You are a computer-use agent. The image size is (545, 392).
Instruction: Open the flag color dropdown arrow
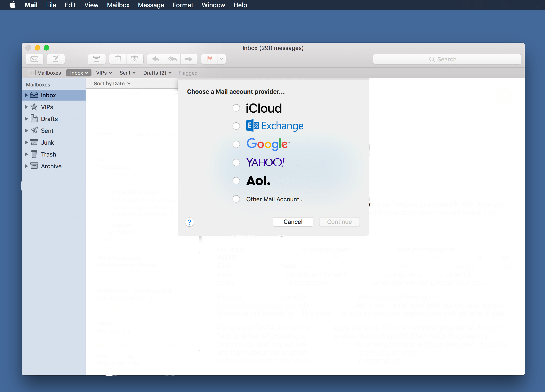coord(222,59)
